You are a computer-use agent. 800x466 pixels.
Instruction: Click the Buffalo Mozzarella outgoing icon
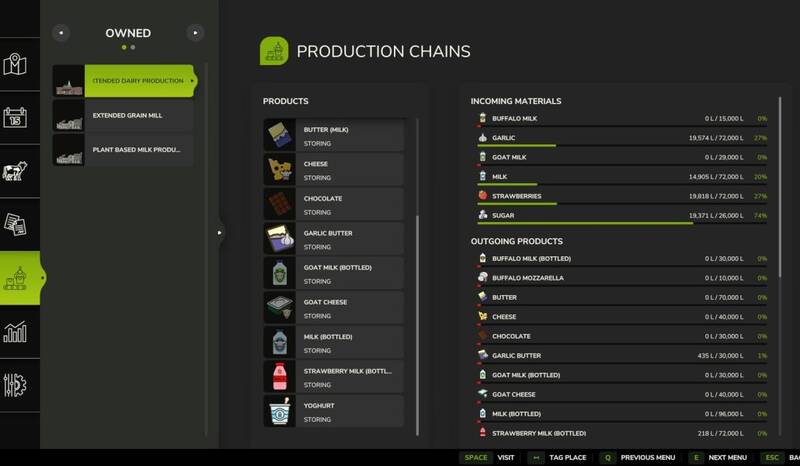tap(483, 278)
